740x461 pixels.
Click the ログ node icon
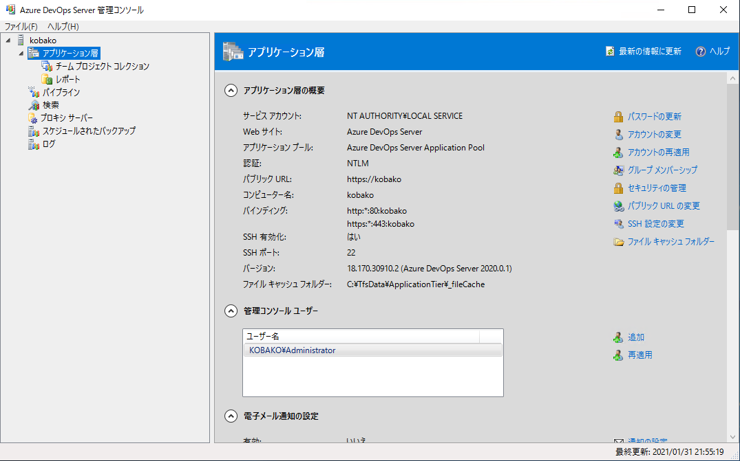[x=34, y=144]
